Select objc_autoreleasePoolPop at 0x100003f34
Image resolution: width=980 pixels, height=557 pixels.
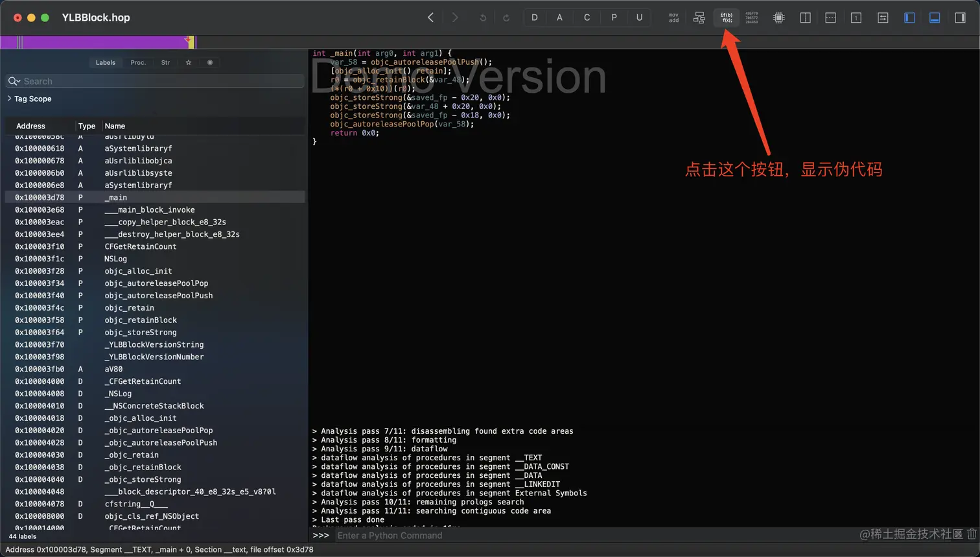click(x=154, y=283)
